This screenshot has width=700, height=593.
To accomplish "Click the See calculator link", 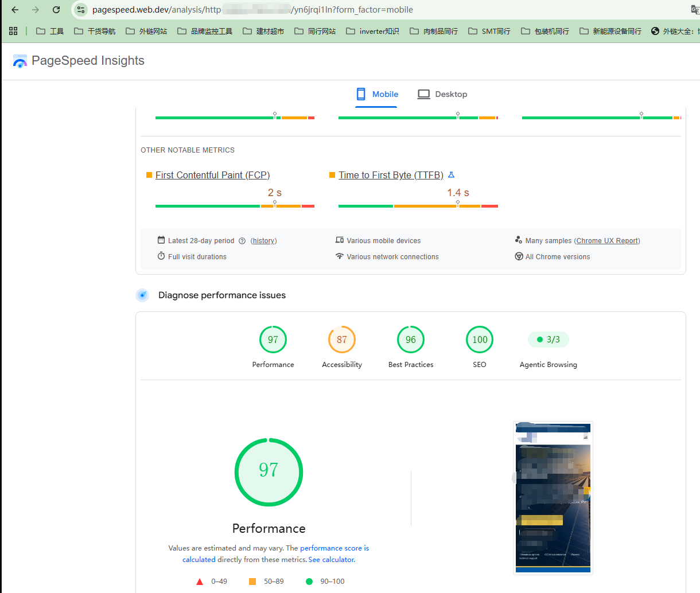I will click(332, 560).
